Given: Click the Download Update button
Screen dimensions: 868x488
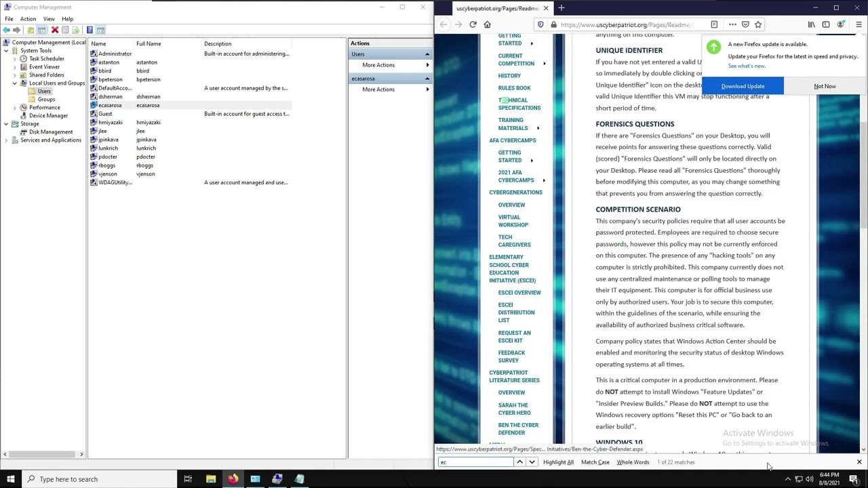Looking at the screenshot, I should [x=743, y=86].
